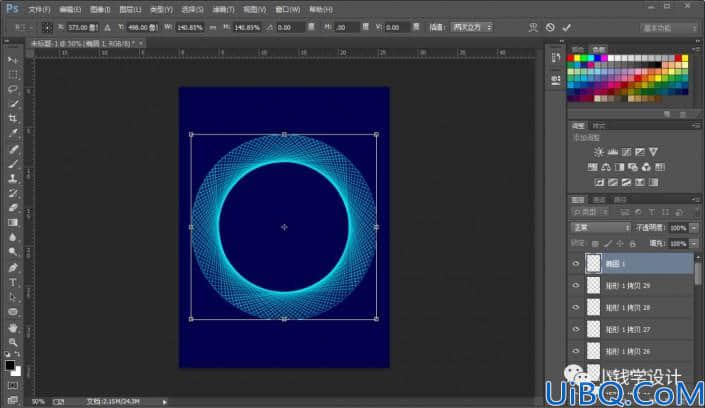Toggle lock transparent pixels icon
The width and height of the screenshot is (705, 408).
pyautogui.click(x=595, y=244)
